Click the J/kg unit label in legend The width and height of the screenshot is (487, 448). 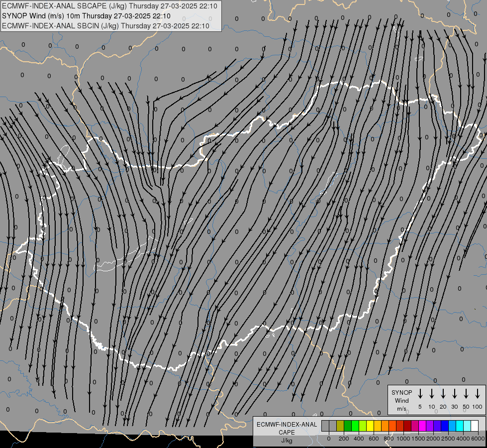tap(287, 441)
